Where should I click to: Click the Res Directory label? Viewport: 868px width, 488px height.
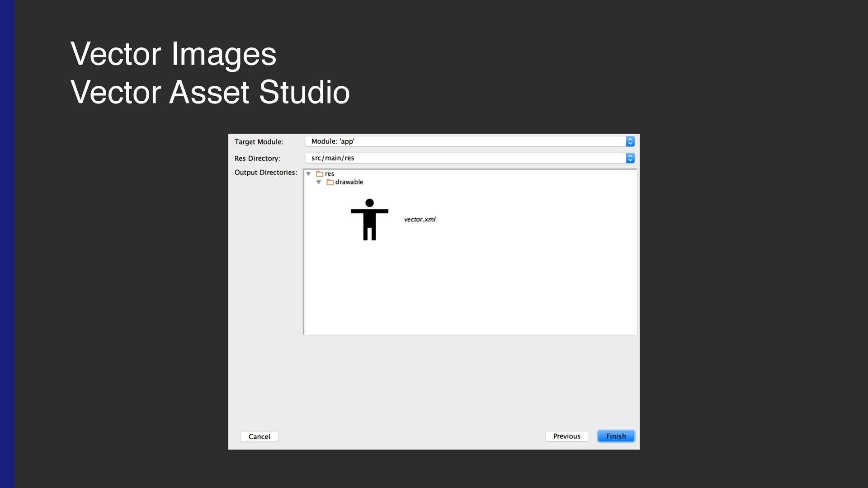click(x=257, y=159)
